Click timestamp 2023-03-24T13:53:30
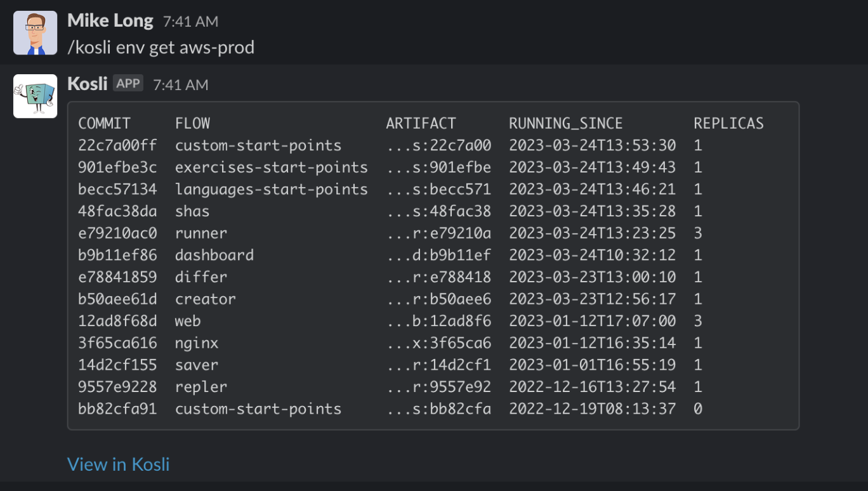Image resolution: width=868 pixels, height=491 pixels. point(592,145)
